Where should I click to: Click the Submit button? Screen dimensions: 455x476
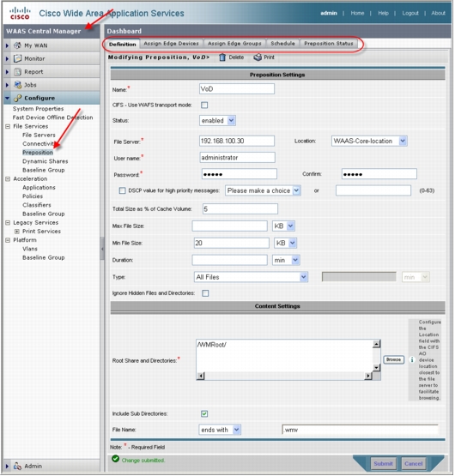(x=383, y=463)
